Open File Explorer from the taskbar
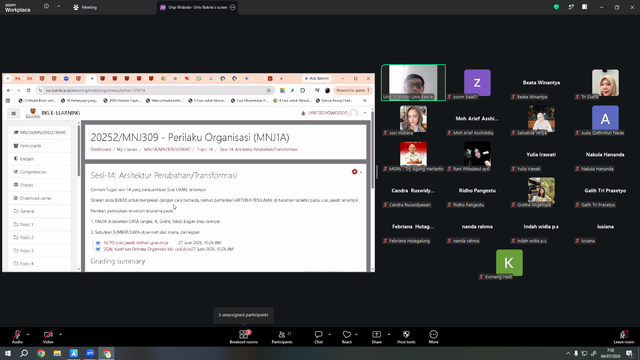 coord(57,353)
